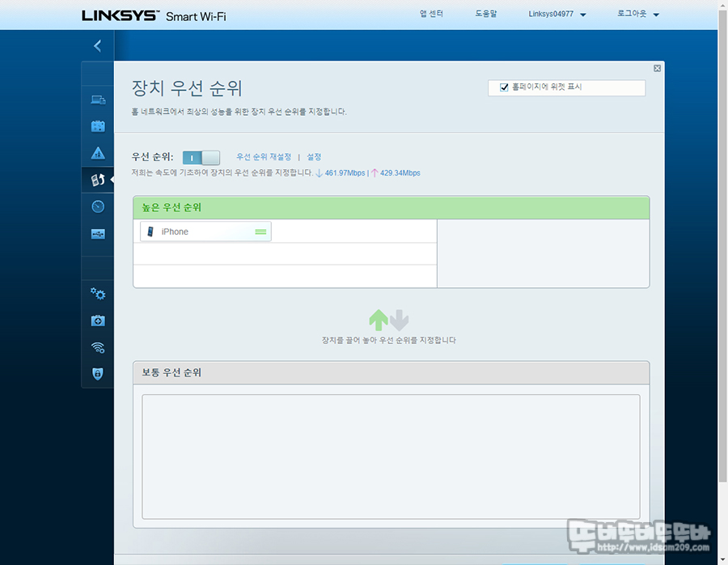The image size is (728, 565).
Task: Click the 보통 우선 순위 header
Action: 391,372
